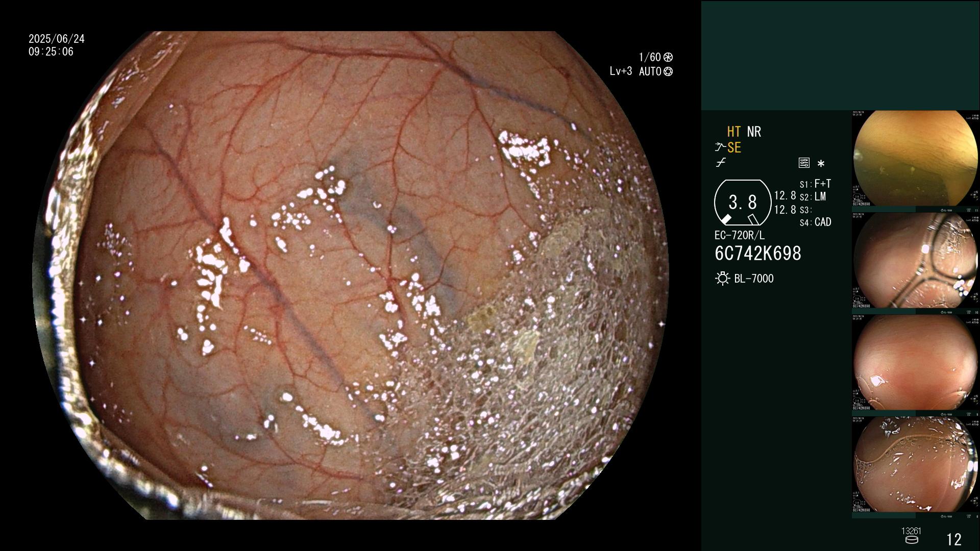Click the time 09:25:06 overlay
This screenshot has height=551, width=980.
(x=51, y=52)
